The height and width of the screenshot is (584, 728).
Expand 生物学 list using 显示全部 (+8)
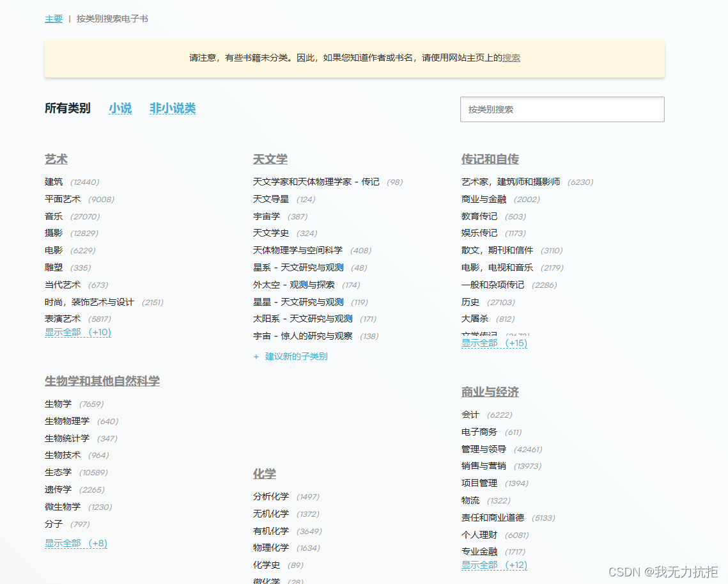(x=76, y=542)
